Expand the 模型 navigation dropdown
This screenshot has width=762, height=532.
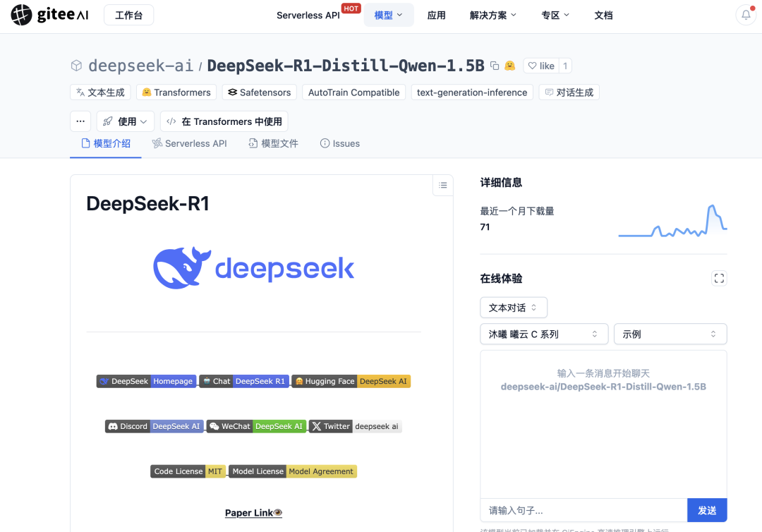389,15
